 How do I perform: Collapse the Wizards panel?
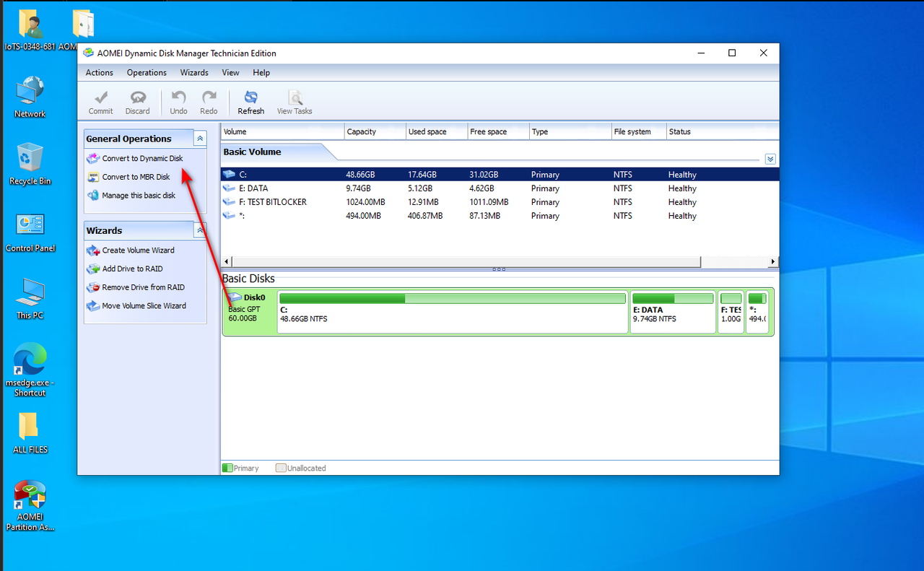200,230
